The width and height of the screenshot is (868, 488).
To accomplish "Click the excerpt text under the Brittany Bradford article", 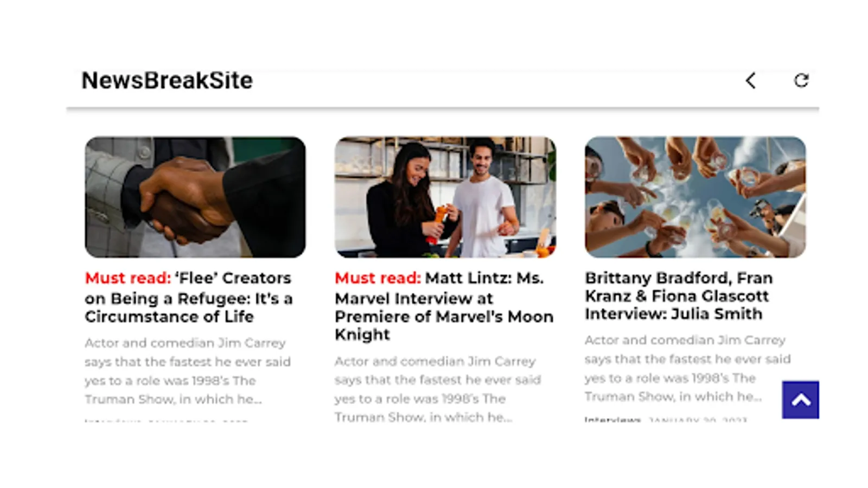I will 687,369.
